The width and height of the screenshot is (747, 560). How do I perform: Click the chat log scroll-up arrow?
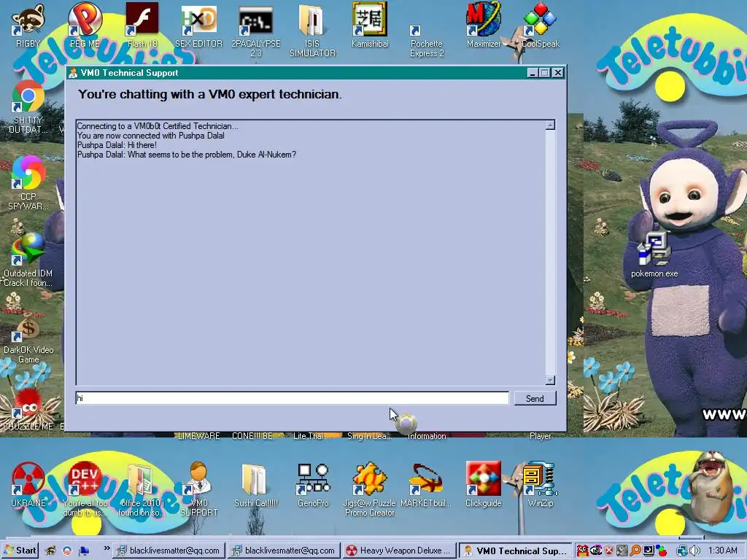pyautogui.click(x=550, y=125)
